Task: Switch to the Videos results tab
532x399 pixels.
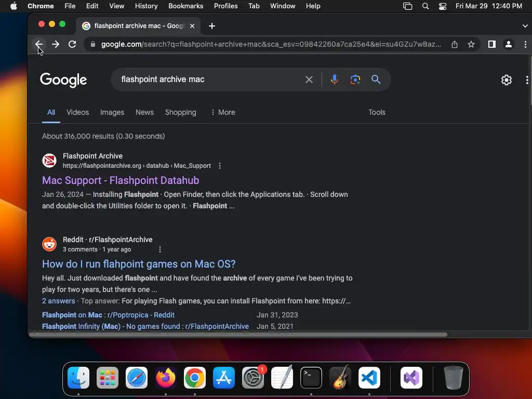Action: [x=78, y=112]
